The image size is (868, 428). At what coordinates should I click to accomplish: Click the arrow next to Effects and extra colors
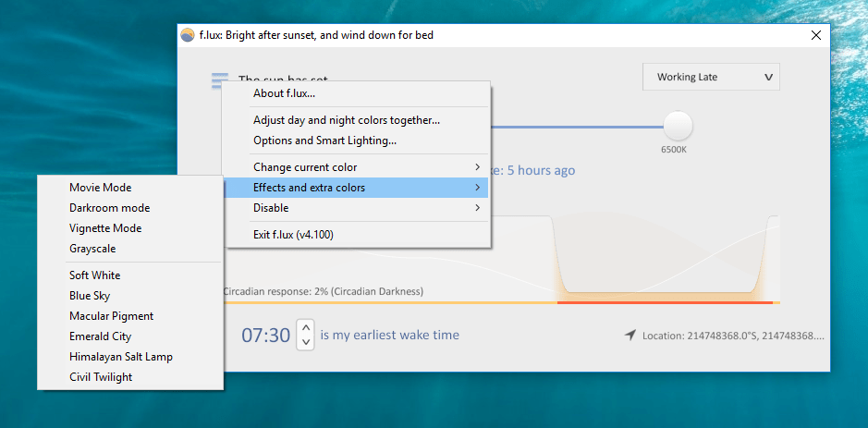pos(477,188)
